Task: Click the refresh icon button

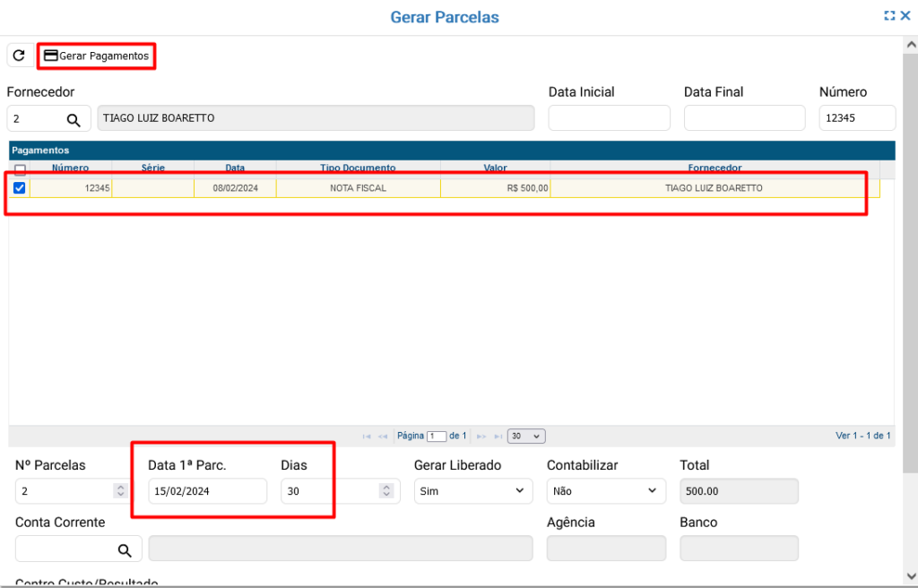Action: pos(19,56)
